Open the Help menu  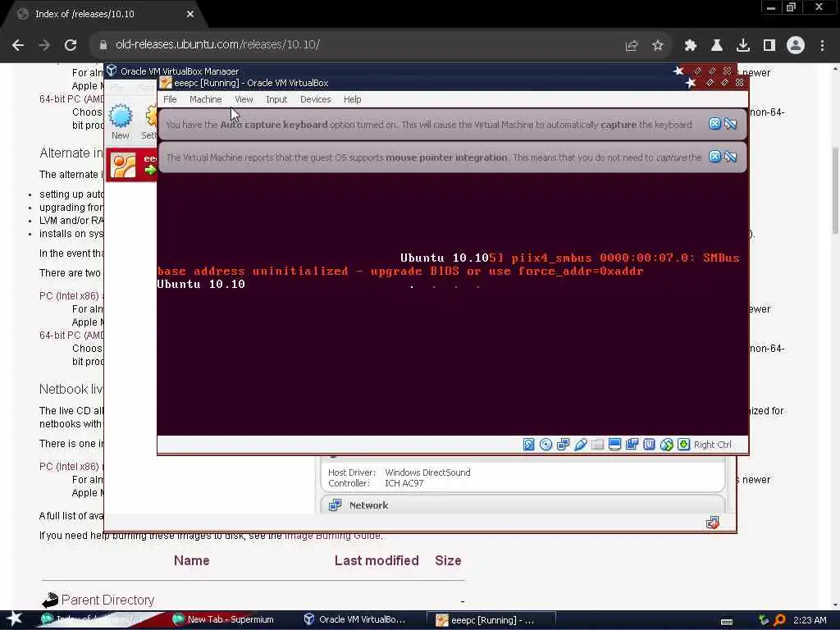(x=352, y=99)
